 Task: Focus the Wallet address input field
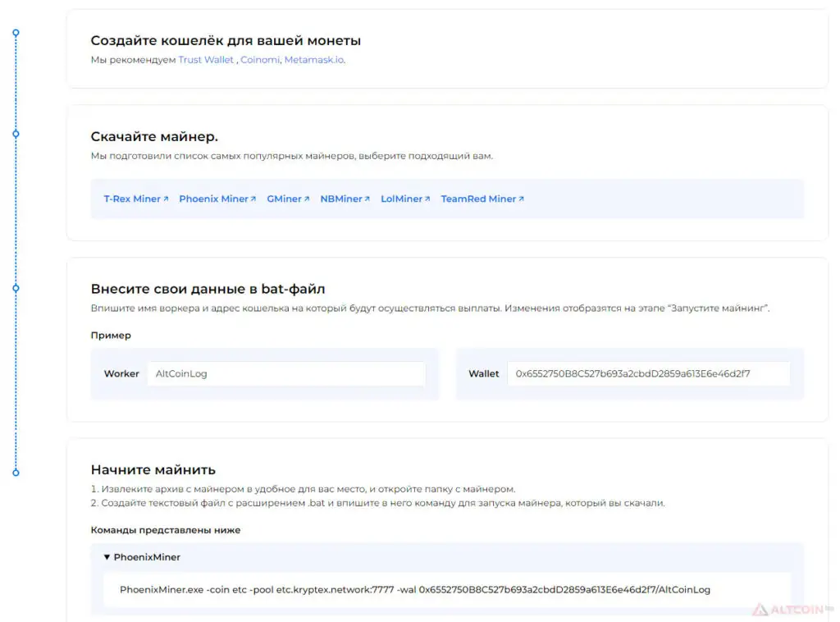click(649, 373)
